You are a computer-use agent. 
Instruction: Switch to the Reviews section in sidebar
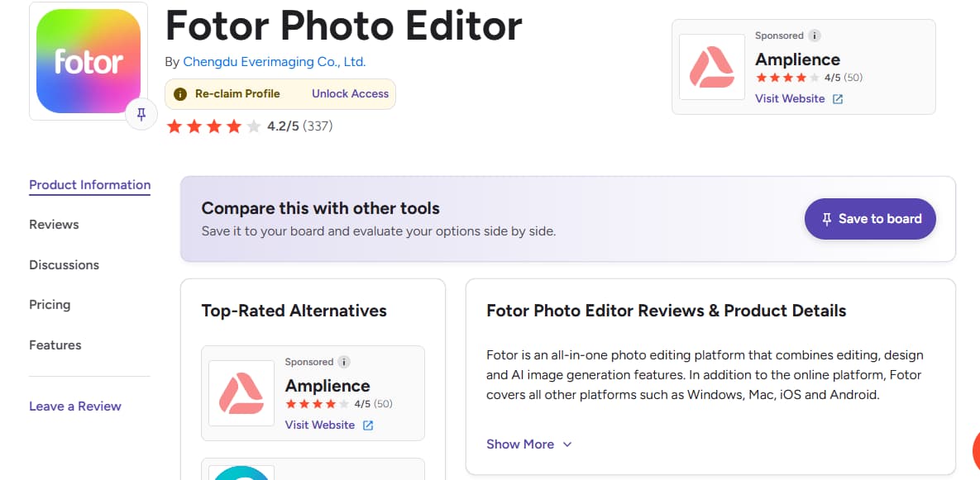(x=53, y=224)
